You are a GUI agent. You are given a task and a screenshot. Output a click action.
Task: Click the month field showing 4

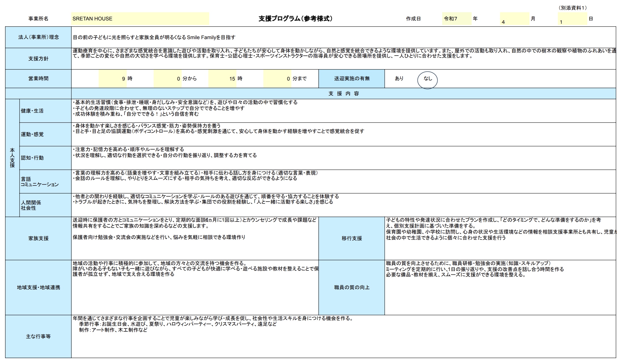click(514, 19)
